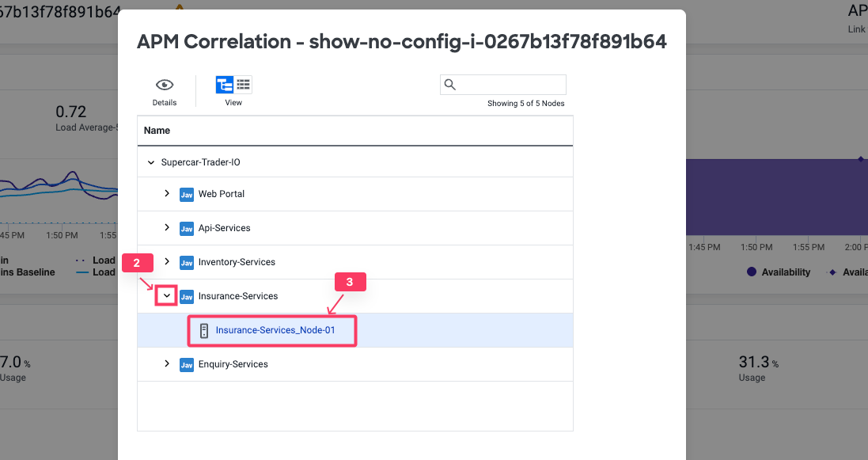Click the node server icon
868x460 pixels.
(x=204, y=330)
